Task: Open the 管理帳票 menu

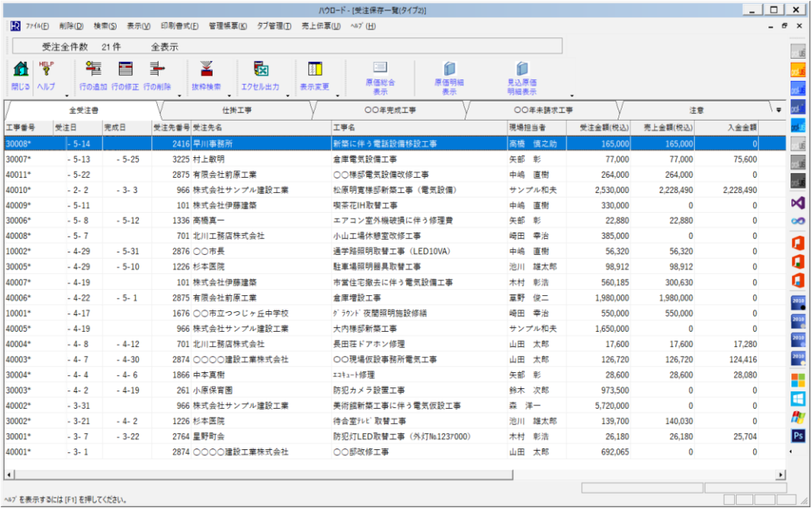Action: pos(228,26)
